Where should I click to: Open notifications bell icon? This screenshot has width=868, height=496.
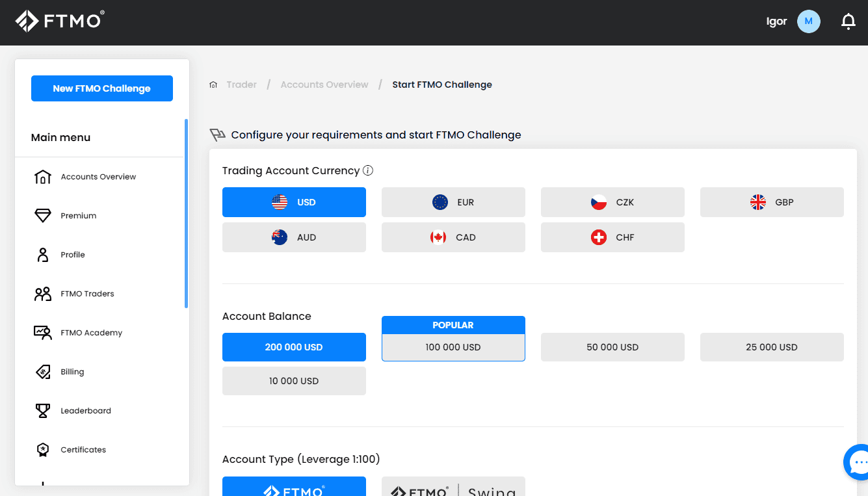point(848,21)
